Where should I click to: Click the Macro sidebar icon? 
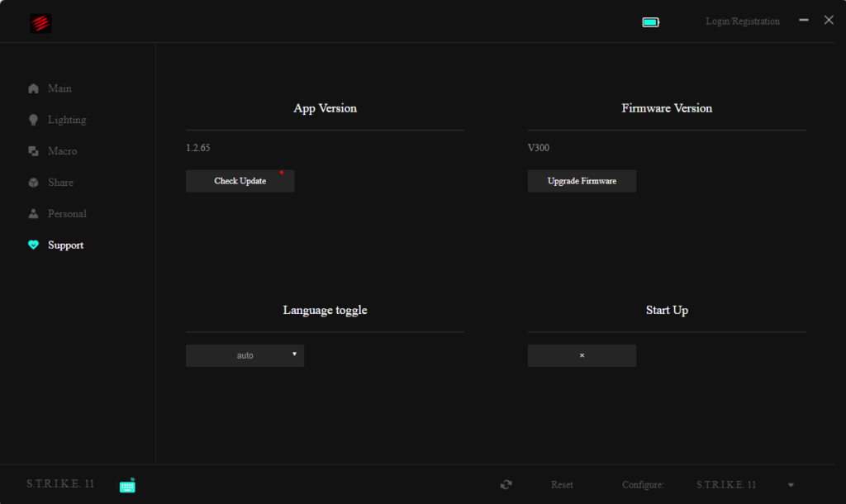point(33,151)
